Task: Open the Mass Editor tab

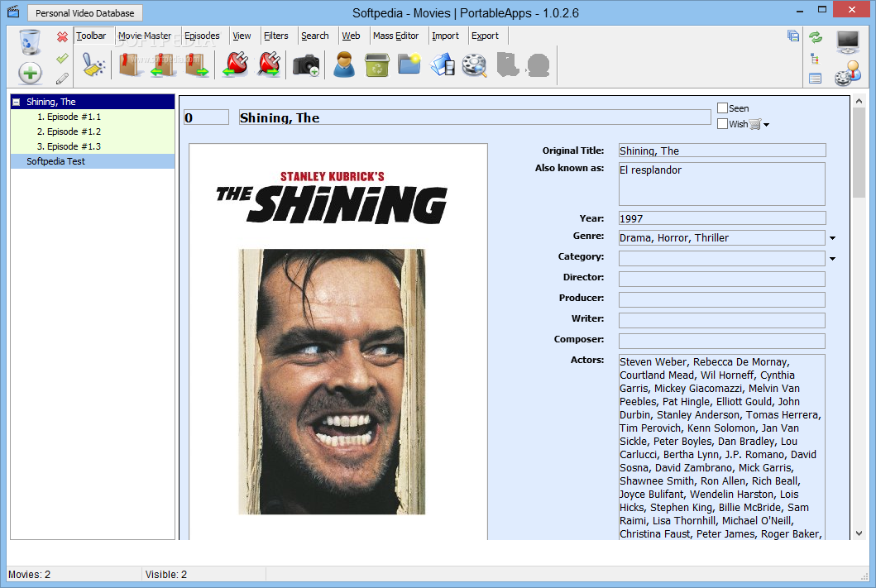Action: pyautogui.click(x=395, y=36)
